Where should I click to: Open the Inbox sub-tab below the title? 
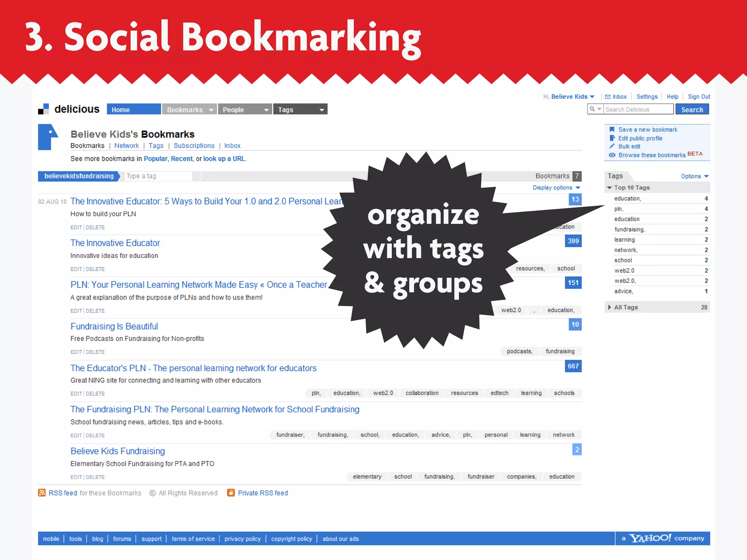[x=232, y=145]
